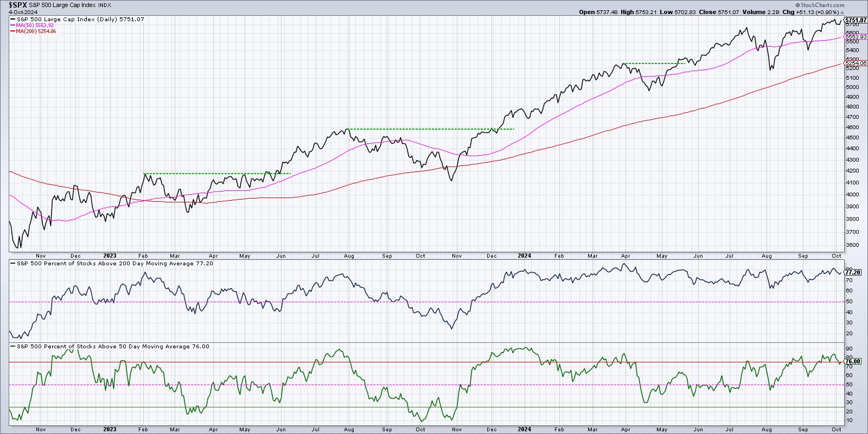Select the MA(50) legend entry

(x=34, y=25)
